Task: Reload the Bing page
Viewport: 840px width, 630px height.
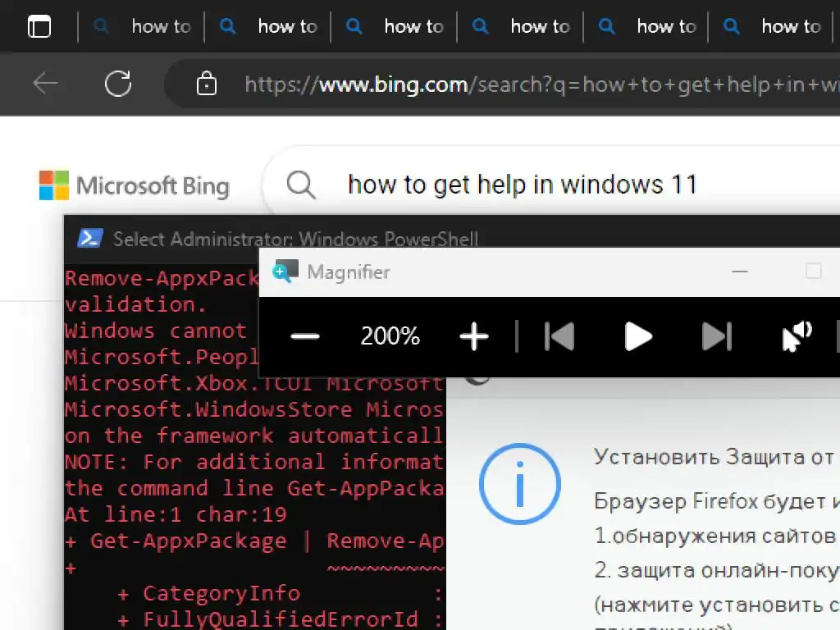Action: click(x=118, y=84)
